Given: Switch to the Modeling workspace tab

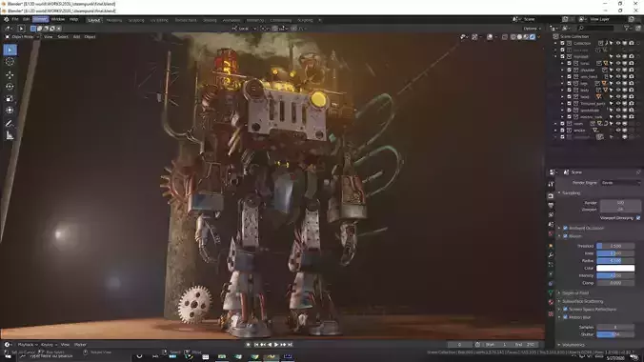Looking at the screenshot, I should (x=113, y=20).
